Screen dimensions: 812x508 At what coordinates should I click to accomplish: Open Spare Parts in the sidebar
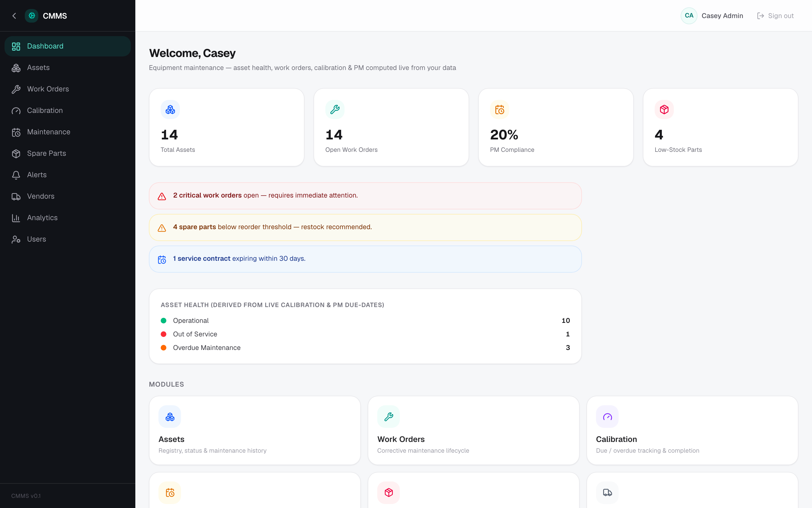pyautogui.click(x=68, y=154)
